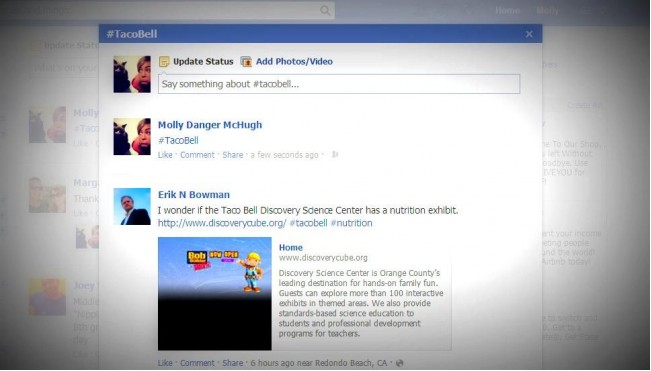This screenshot has width=651, height=371.
Task: Click Erik N Bowman's profile photo
Action: pos(132,207)
